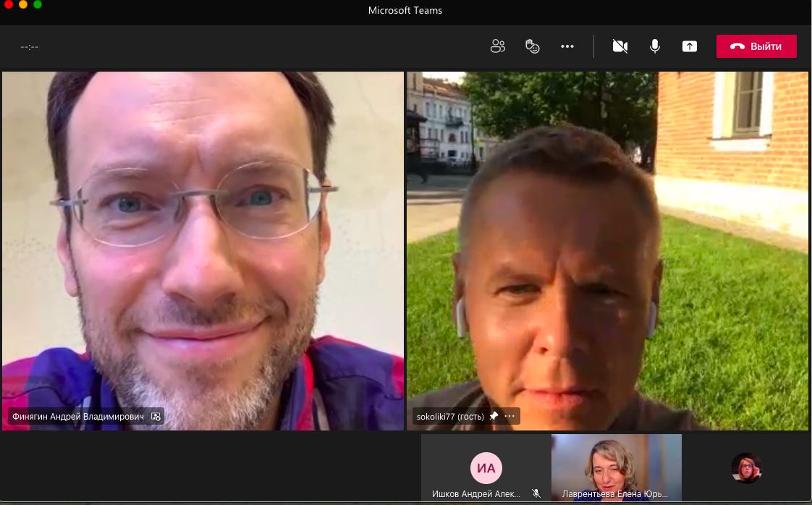The height and width of the screenshot is (505, 812).
Task: Share screen content via upload icon
Action: click(x=690, y=46)
